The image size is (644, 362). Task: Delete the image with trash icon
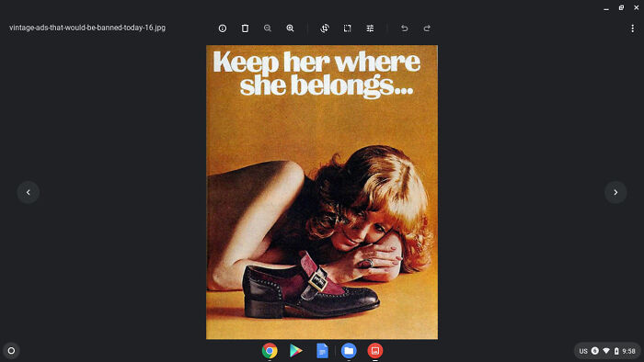(245, 28)
